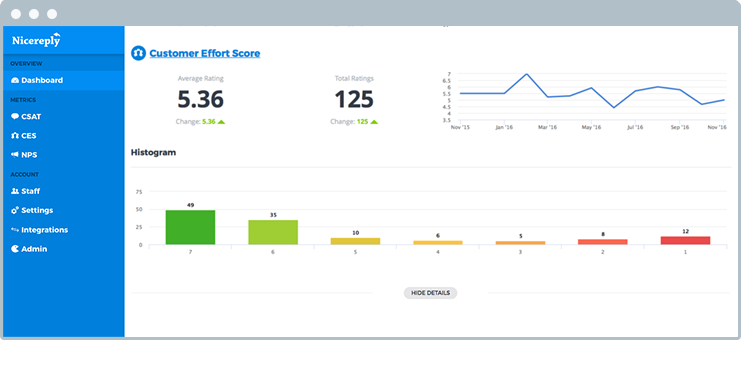The image size is (741, 365).
Task: Click the Mar '16 axis label
Action: (548, 128)
